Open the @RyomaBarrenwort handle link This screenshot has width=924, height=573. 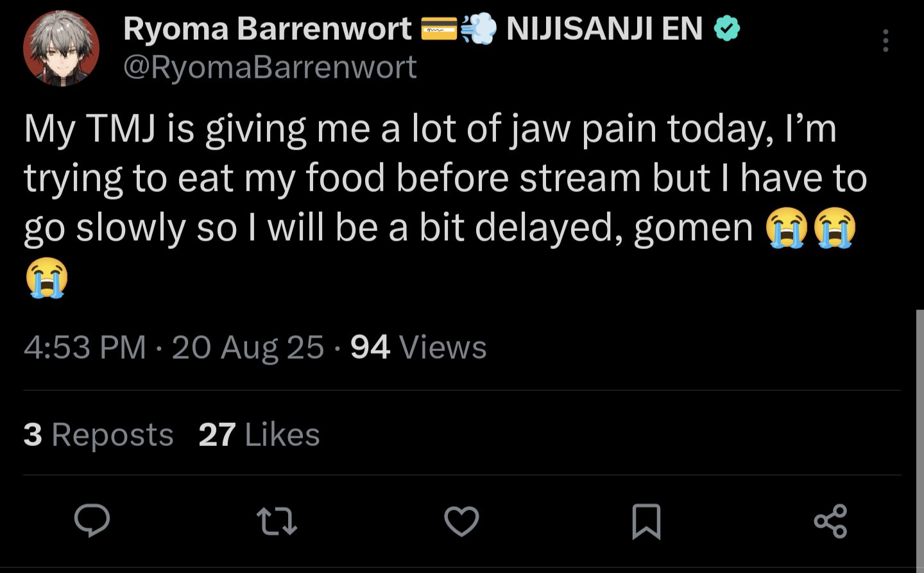click(269, 67)
